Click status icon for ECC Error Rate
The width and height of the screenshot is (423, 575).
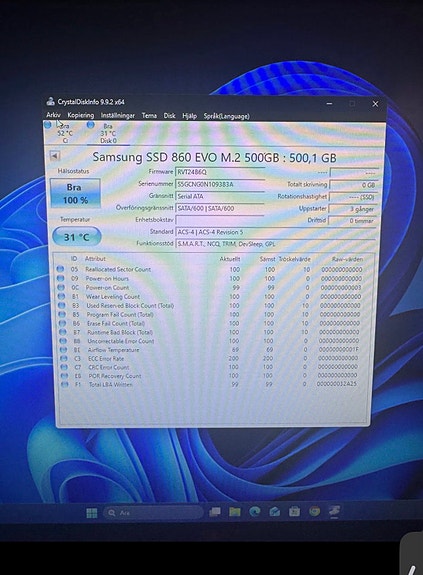tap(64, 358)
